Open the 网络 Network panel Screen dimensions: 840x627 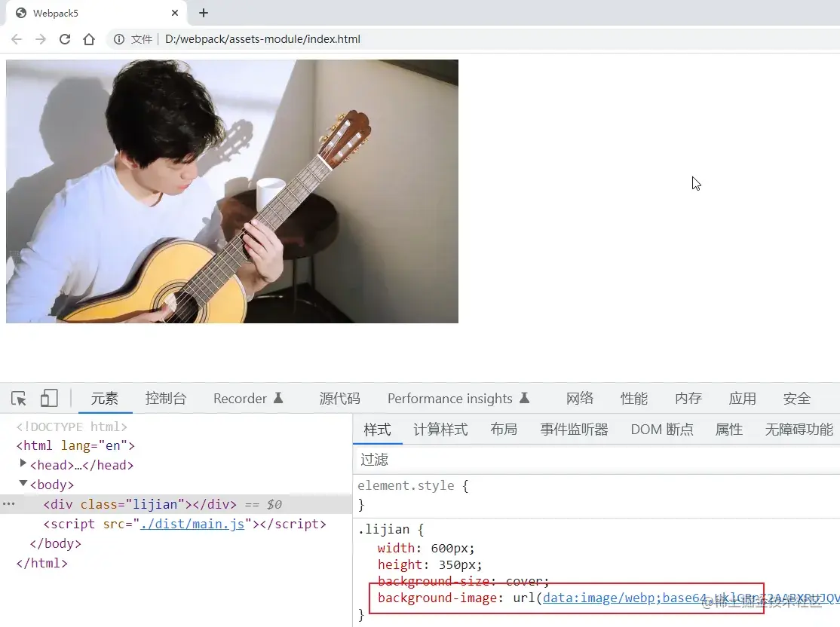(x=580, y=398)
